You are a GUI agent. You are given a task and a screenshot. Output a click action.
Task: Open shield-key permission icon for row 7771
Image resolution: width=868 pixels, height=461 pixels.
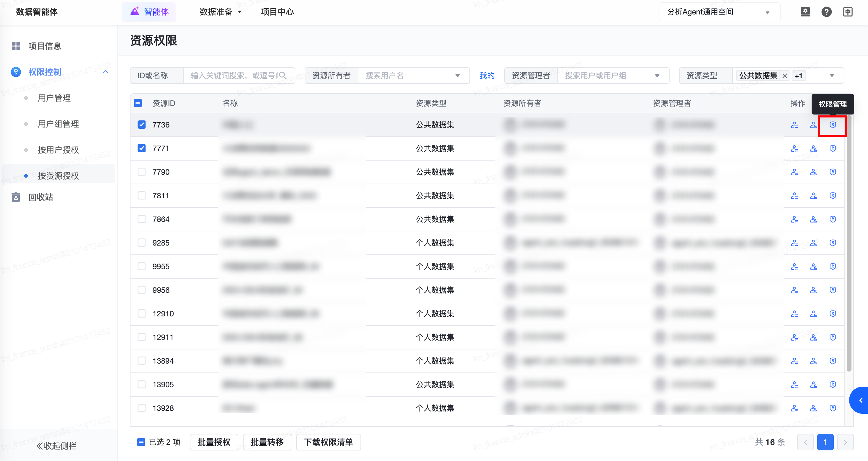pyautogui.click(x=833, y=148)
